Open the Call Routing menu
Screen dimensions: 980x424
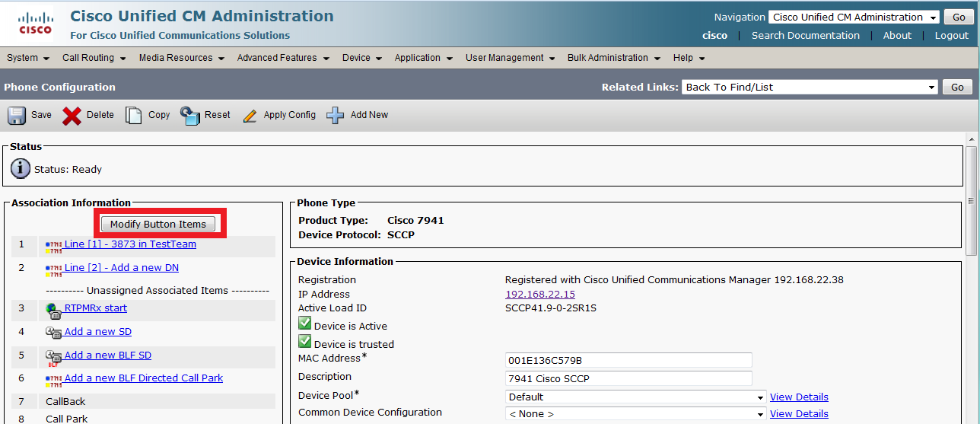point(93,58)
